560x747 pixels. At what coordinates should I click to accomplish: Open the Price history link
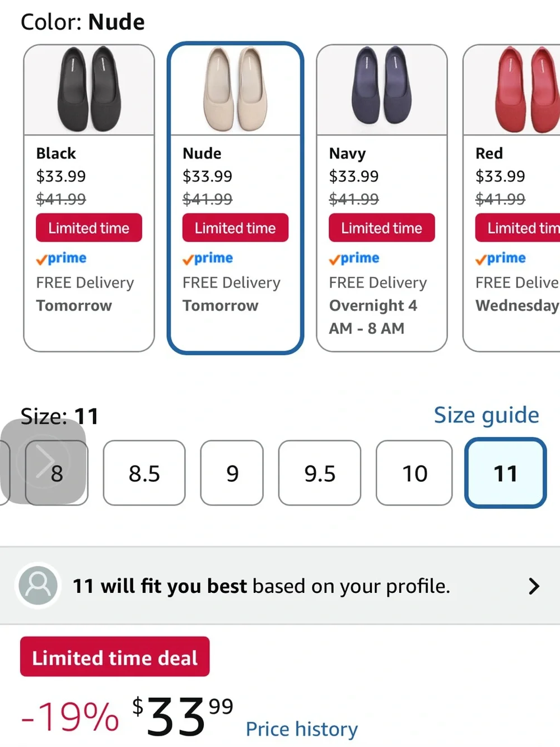coord(302,729)
